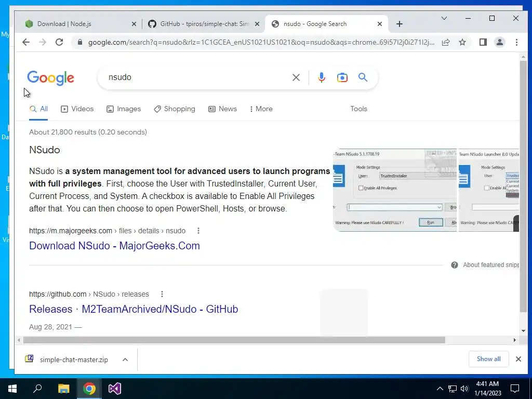Open Chrome three-dot menu
Viewport: 532px width, 399px height.
(516, 42)
